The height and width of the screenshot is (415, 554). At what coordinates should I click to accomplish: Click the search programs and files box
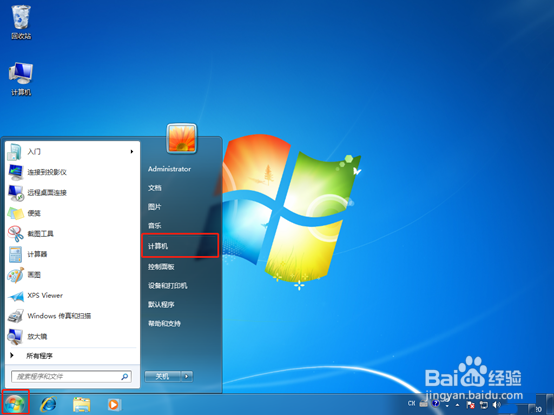[x=71, y=377]
